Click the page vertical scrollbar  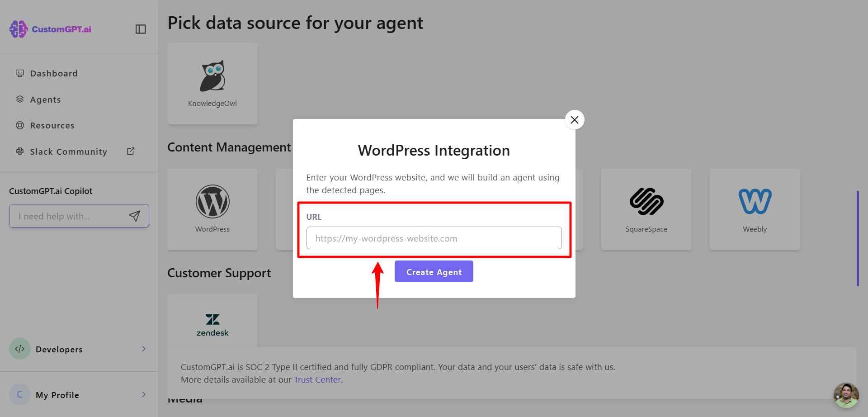(x=858, y=238)
